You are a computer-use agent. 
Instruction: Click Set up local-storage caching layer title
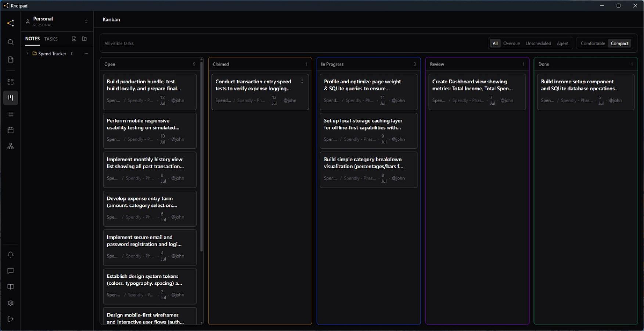tap(363, 124)
